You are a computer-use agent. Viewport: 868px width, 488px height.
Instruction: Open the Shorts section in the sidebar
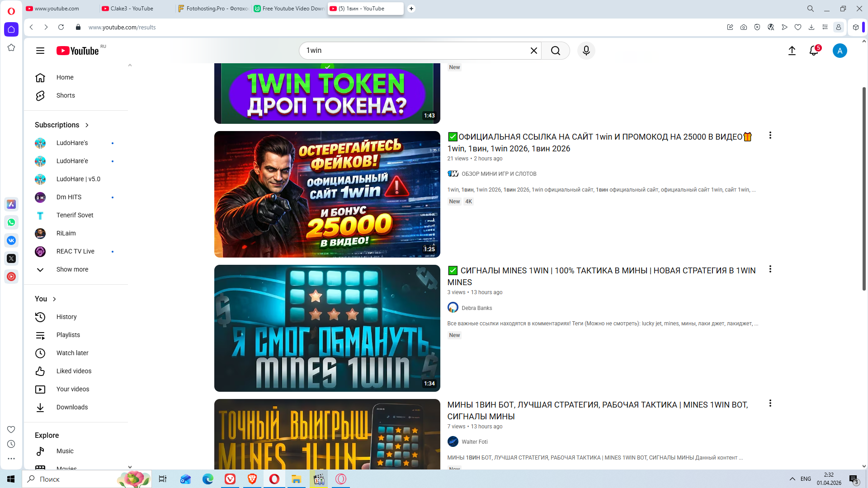coord(66,95)
